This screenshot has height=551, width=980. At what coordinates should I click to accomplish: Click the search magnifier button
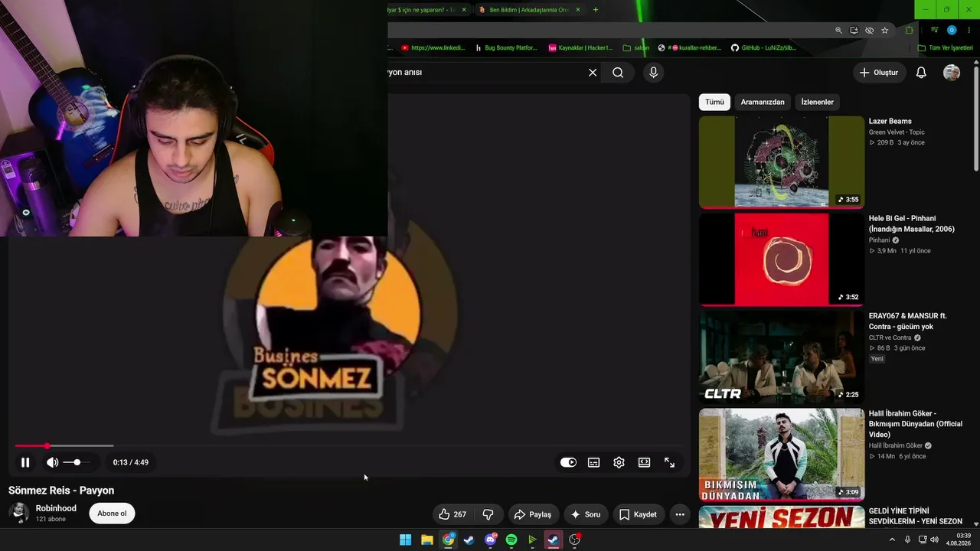618,73
